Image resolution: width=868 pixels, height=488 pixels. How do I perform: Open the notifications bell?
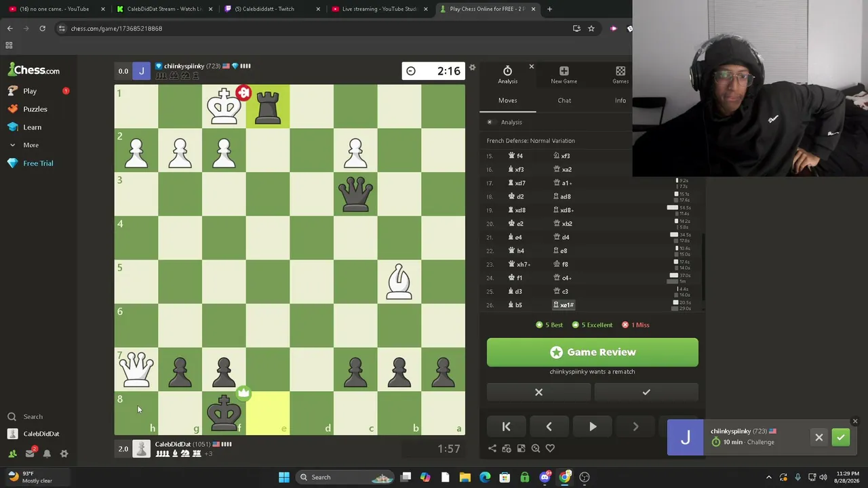[47, 453]
